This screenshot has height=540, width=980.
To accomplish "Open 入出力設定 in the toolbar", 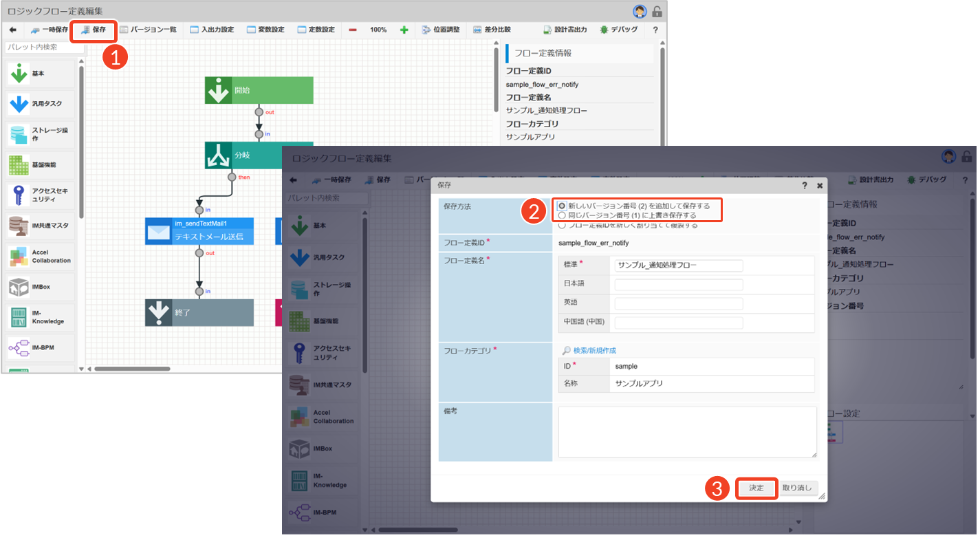I will (x=212, y=30).
